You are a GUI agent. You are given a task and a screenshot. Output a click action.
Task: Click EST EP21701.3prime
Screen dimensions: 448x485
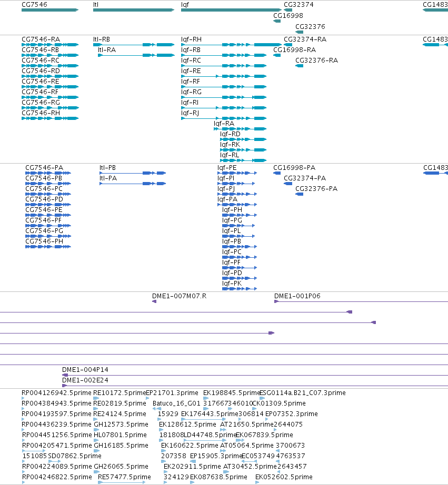172,393
